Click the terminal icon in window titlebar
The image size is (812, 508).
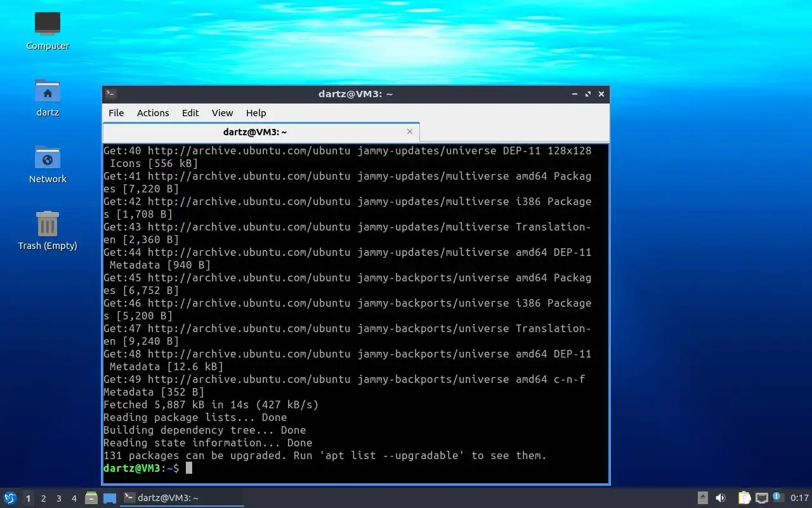110,94
